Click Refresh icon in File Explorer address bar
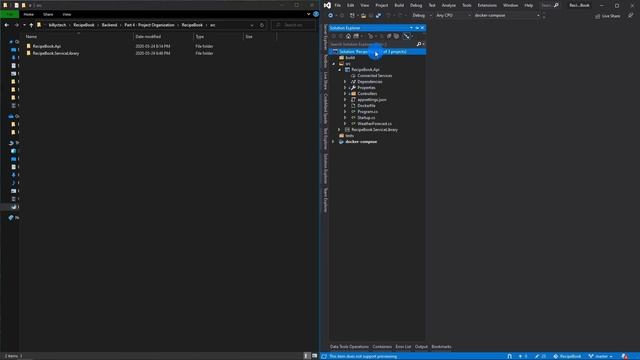 (x=262, y=25)
